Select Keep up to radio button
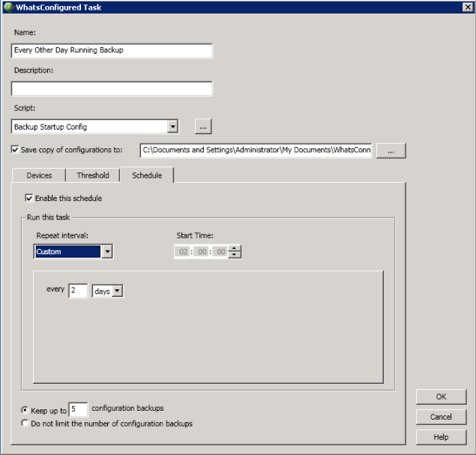The image size is (476, 455). [x=25, y=410]
